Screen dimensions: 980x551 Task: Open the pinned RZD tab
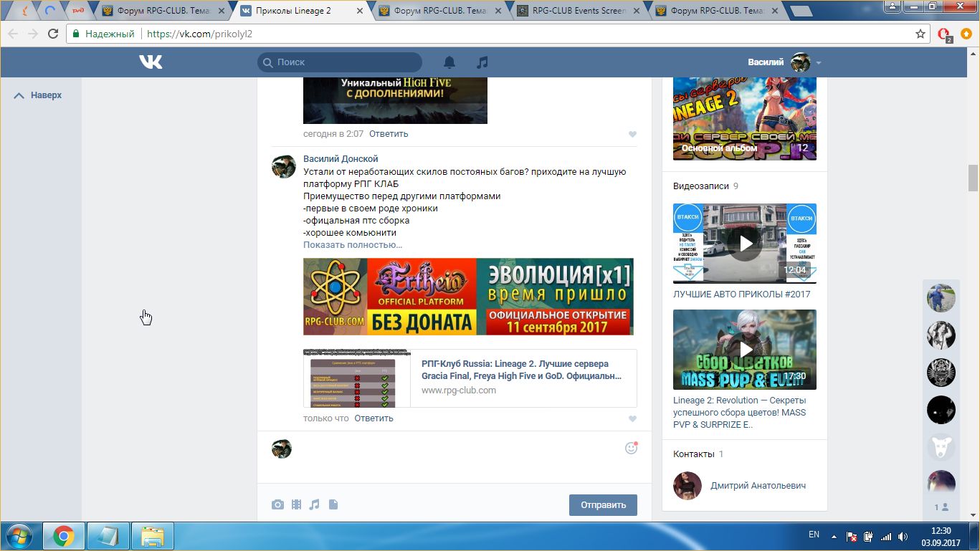78,11
